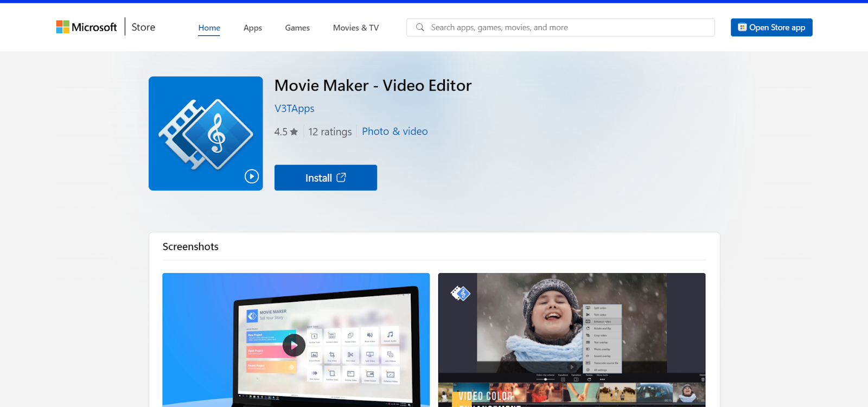
Task: Focus the search apps, games, movies field
Action: click(x=560, y=27)
